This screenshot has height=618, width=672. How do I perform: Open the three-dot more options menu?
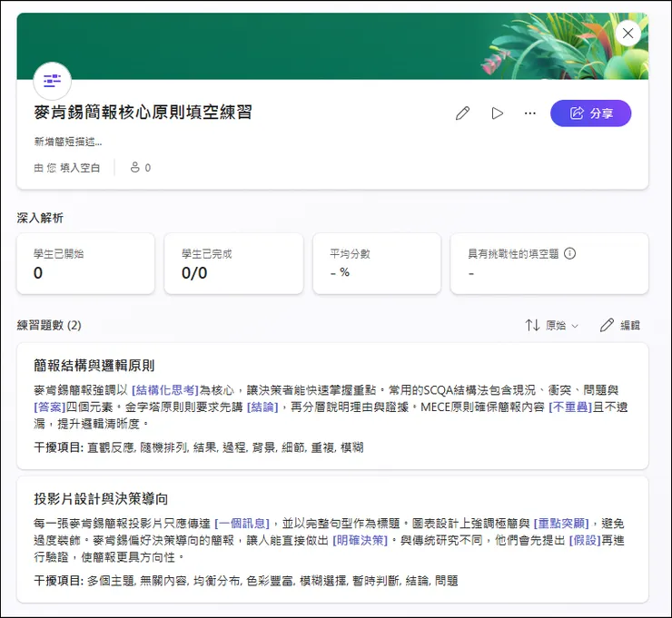pos(530,113)
